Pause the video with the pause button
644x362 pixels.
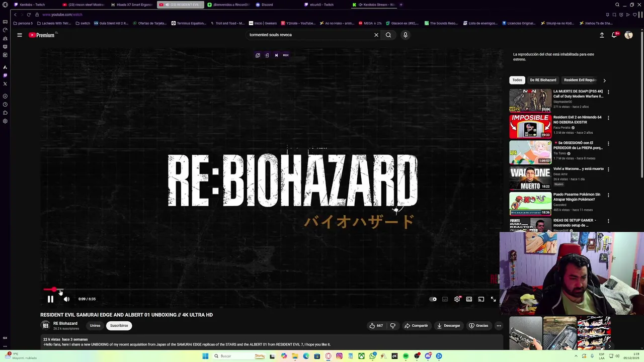pos(50,299)
